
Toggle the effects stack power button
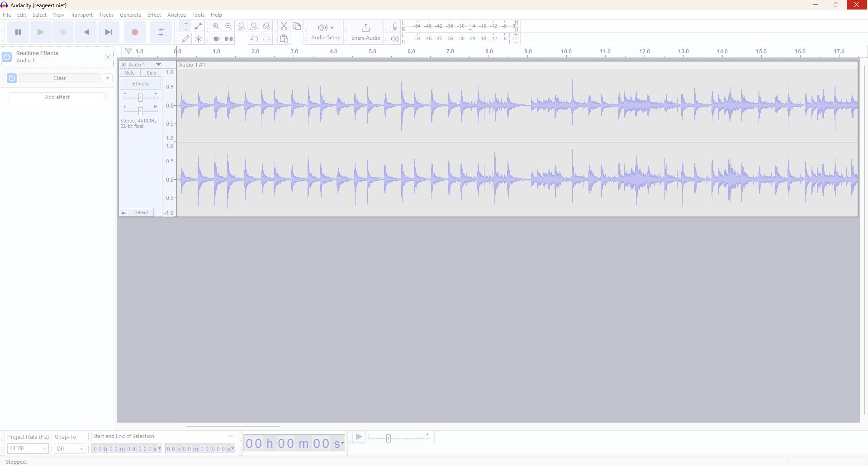click(12, 78)
